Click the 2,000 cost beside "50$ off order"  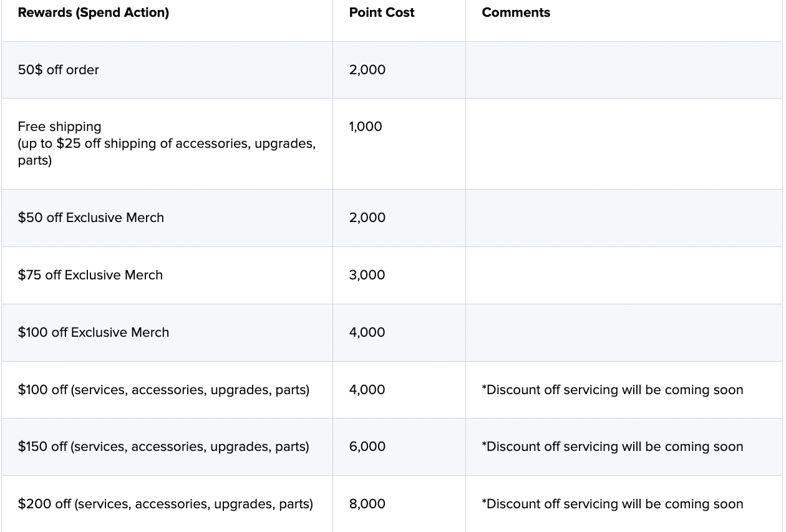click(x=367, y=70)
